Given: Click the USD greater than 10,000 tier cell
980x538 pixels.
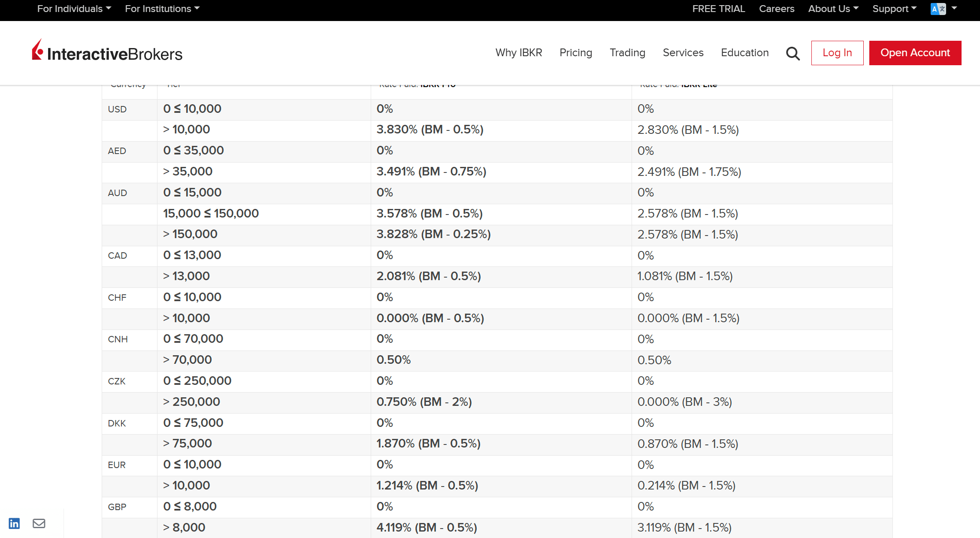Looking at the screenshot, I should tap(264, 130).
